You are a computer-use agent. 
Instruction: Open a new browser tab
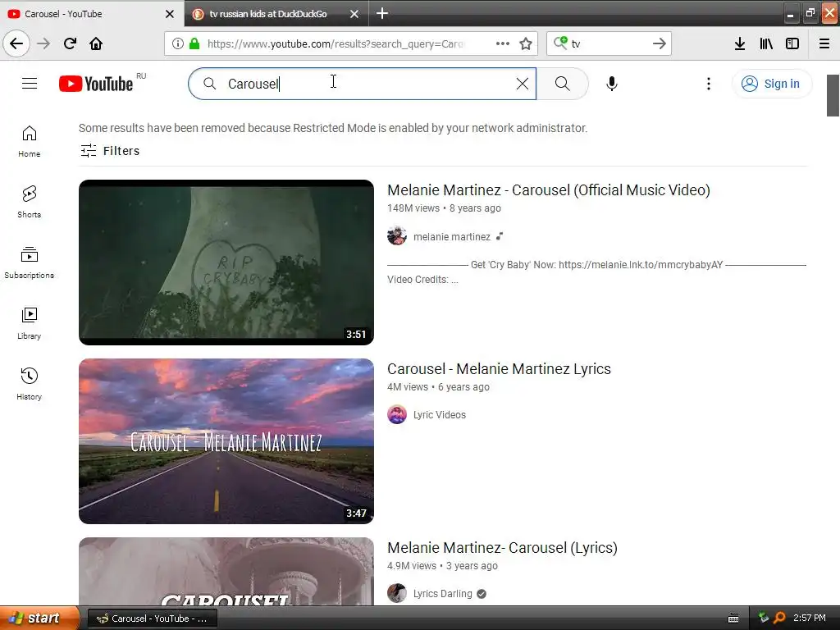point(382,13)
